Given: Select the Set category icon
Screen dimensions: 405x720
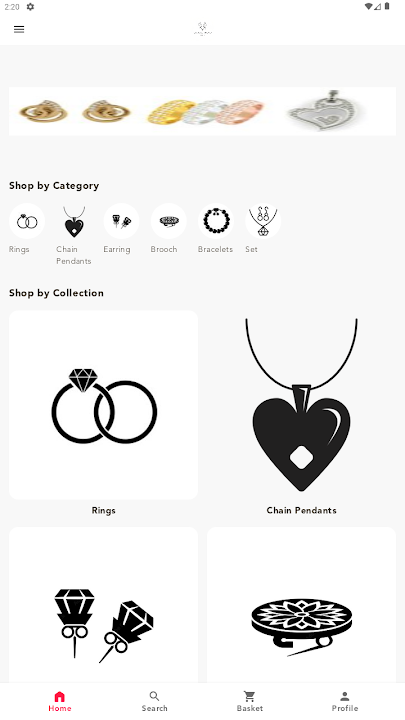Looking at the screenshot, I should pos(263,221).
